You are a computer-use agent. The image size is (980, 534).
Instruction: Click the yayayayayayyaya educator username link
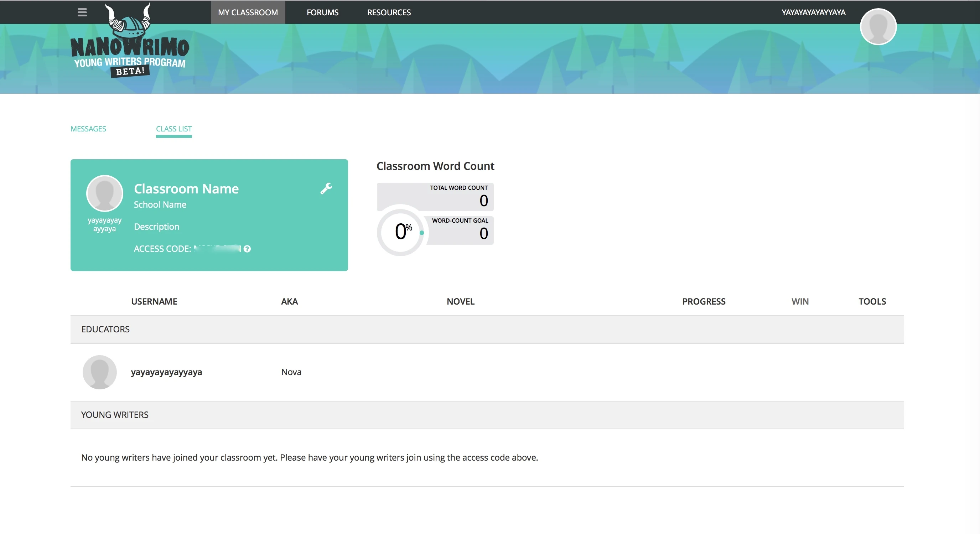click(166, 372)
